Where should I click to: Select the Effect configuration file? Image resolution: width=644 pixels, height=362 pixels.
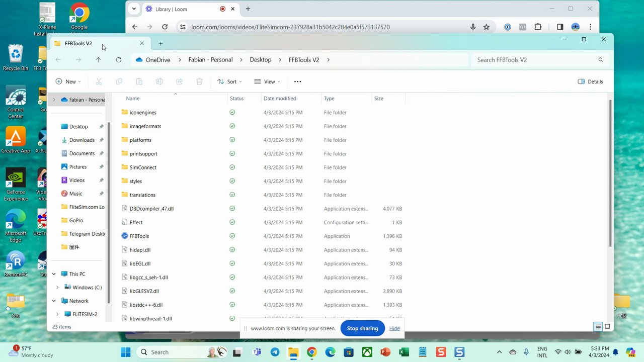point(136,222)
